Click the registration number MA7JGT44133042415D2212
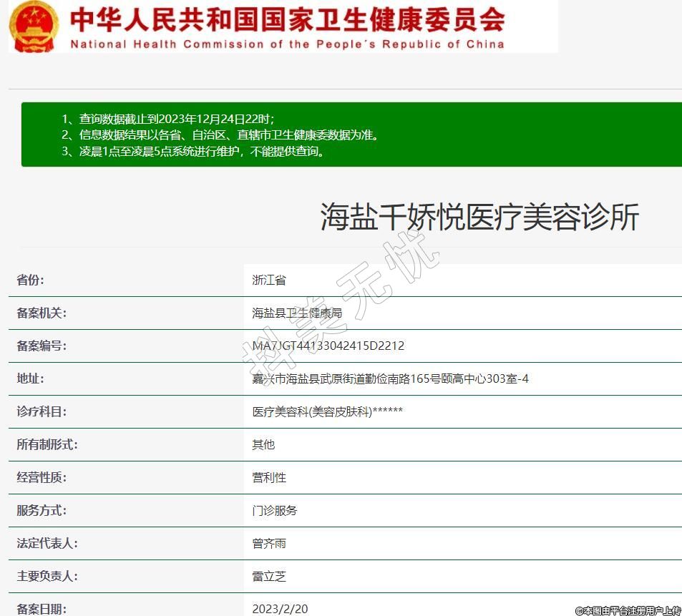Viewport: 682px width, 616px height. point(328,346)
